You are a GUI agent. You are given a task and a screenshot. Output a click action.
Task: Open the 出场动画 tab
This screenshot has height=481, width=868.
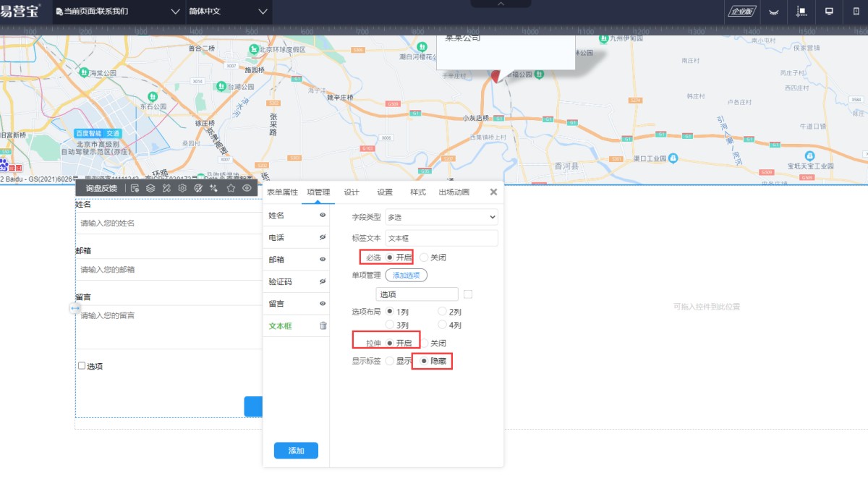coord(454,192)
